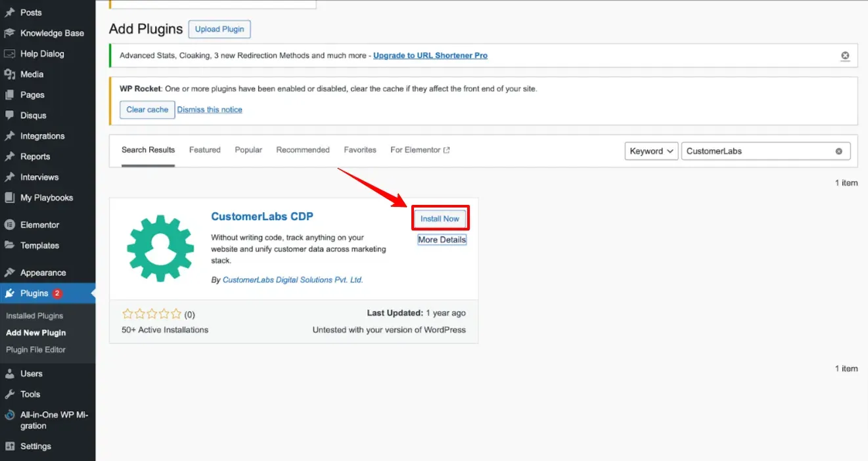The image size is (868, 461).
Task: Click the Tools wrench icon
Action: [9, 394]
